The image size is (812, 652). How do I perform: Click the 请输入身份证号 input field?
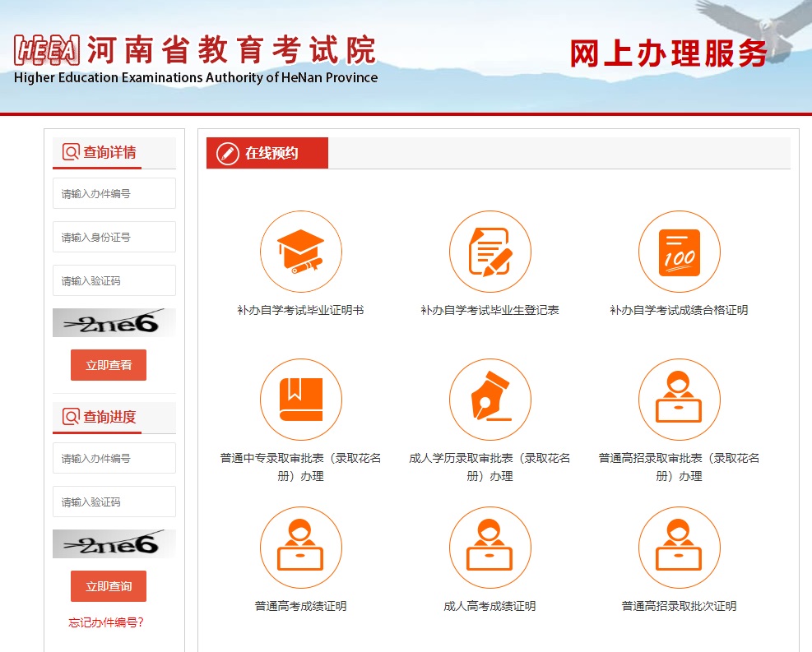tap(114, 238)
